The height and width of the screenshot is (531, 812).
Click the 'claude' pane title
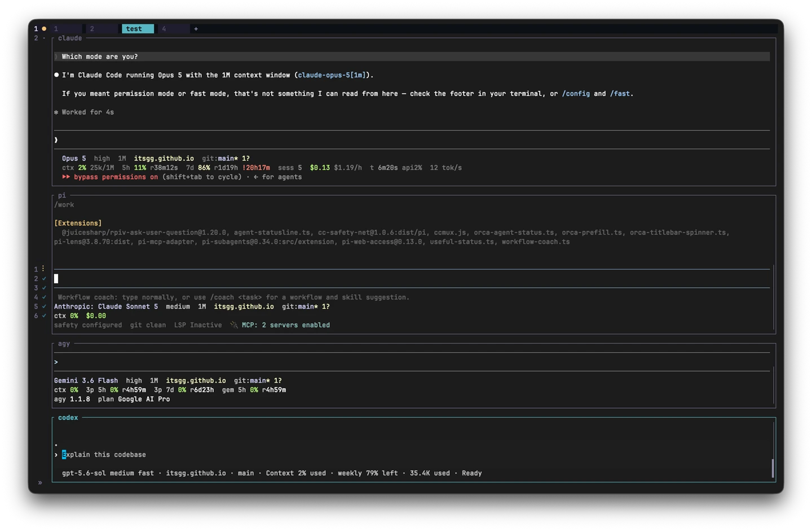tap(70, 38)
